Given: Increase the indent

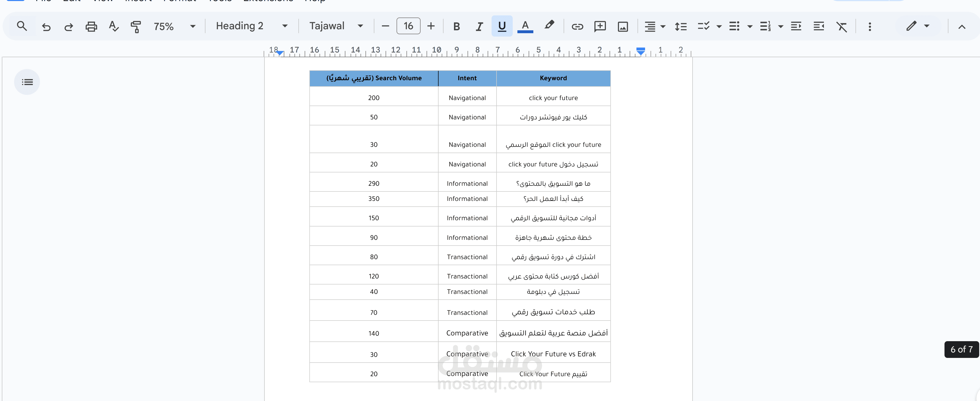Looking at the screenshot, I should (x=819, y=26).
